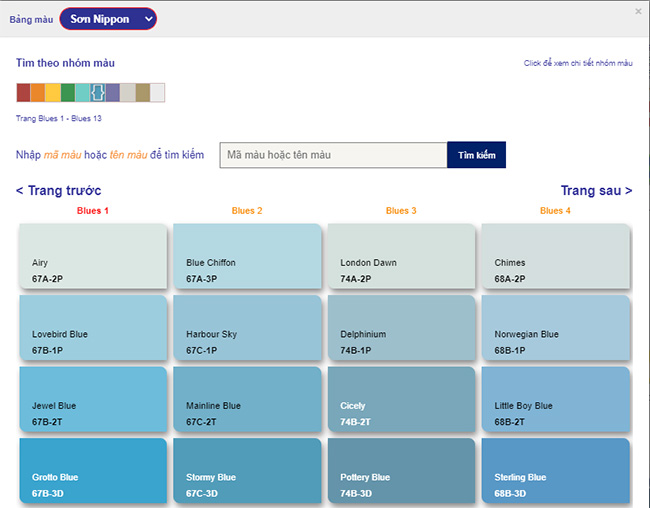Open the Blues 1 column heading

(x=92, y=211)
